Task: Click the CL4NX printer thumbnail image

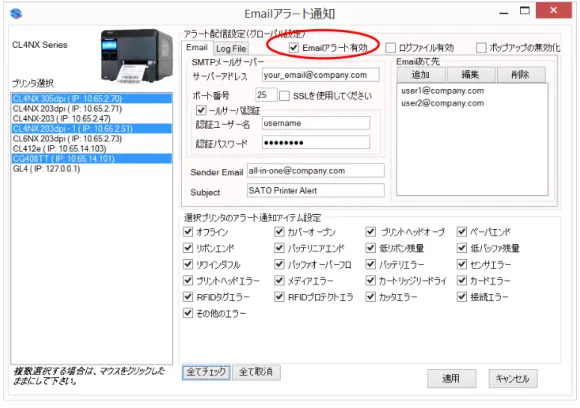Action: (x=137, y=56)
